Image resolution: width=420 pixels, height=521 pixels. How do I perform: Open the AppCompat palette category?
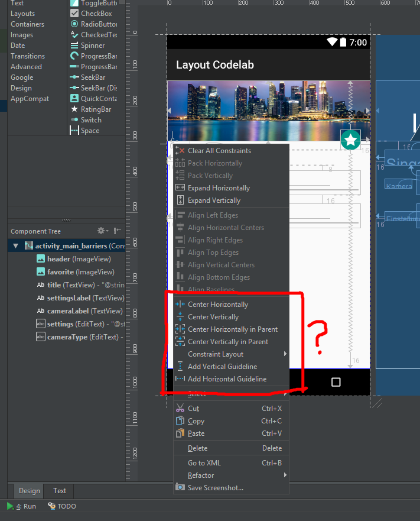[x=30, y=99]
